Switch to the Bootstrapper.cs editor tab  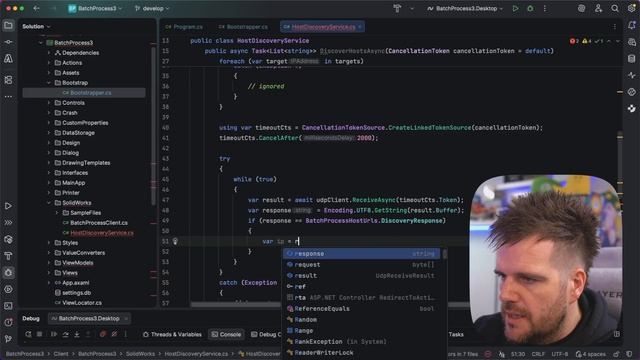click(x=243, y=27)
